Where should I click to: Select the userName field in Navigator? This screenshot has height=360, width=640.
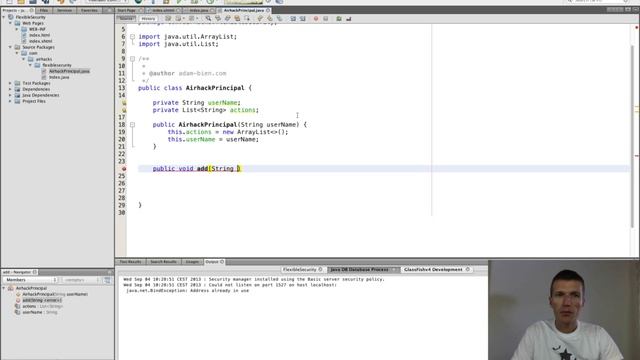(x=40, y=312)
